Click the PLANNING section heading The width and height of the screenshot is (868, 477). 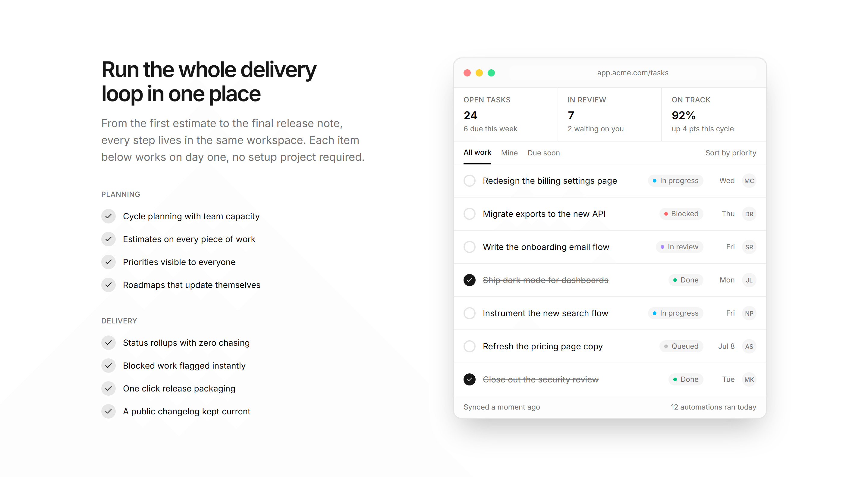click(121, 194)
